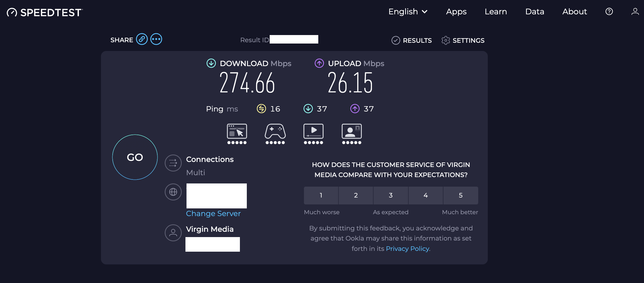The height and width of the screenshot is (283, 644).
Task: Click the Virgin Media provider name
Action: (210, 229)
